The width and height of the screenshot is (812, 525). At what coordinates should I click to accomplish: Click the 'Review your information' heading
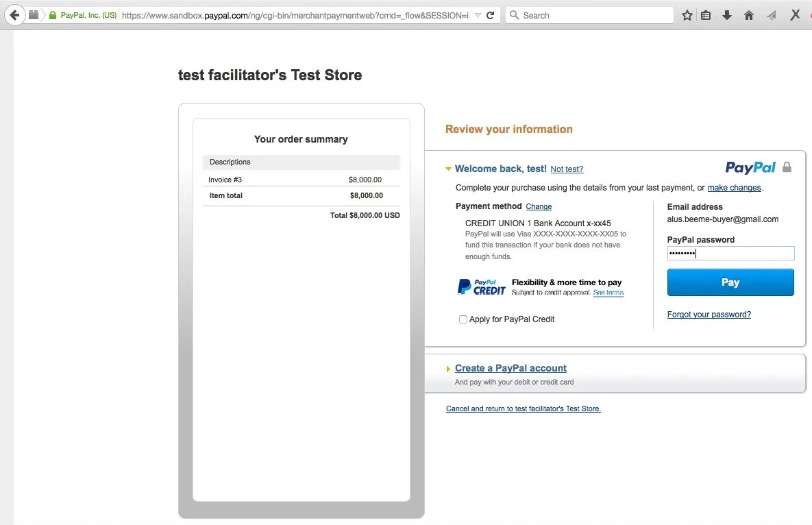click(x=509, y=129)
